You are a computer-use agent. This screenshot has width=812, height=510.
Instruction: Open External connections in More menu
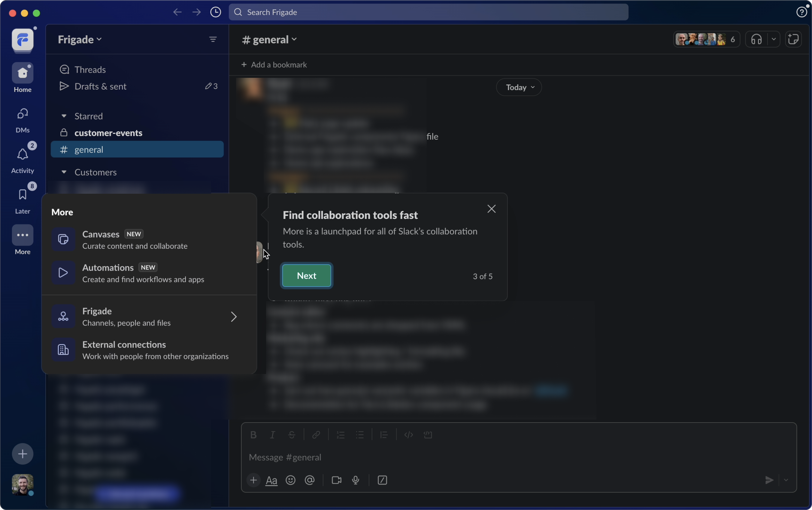149,350
